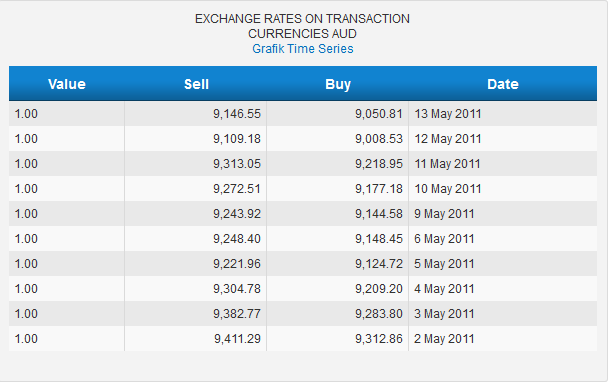Click the Sell column header

(196, 84)
